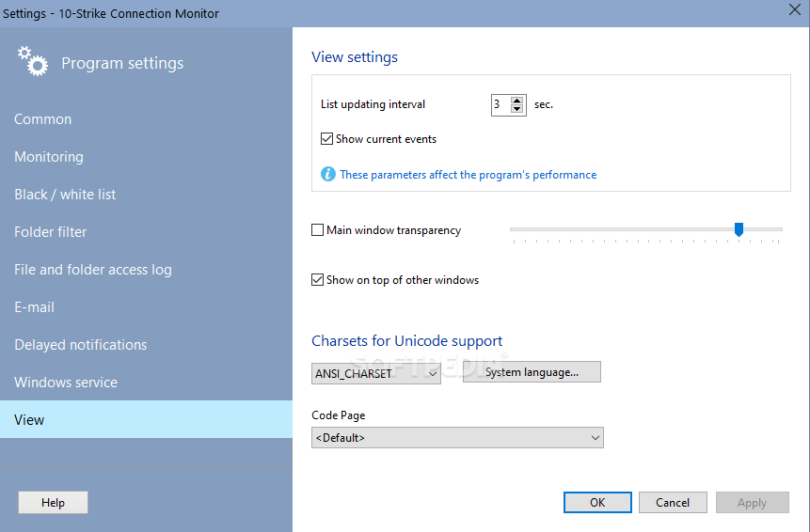
Task: Click the performance parameters info text
Action: (x=468, y=175)
